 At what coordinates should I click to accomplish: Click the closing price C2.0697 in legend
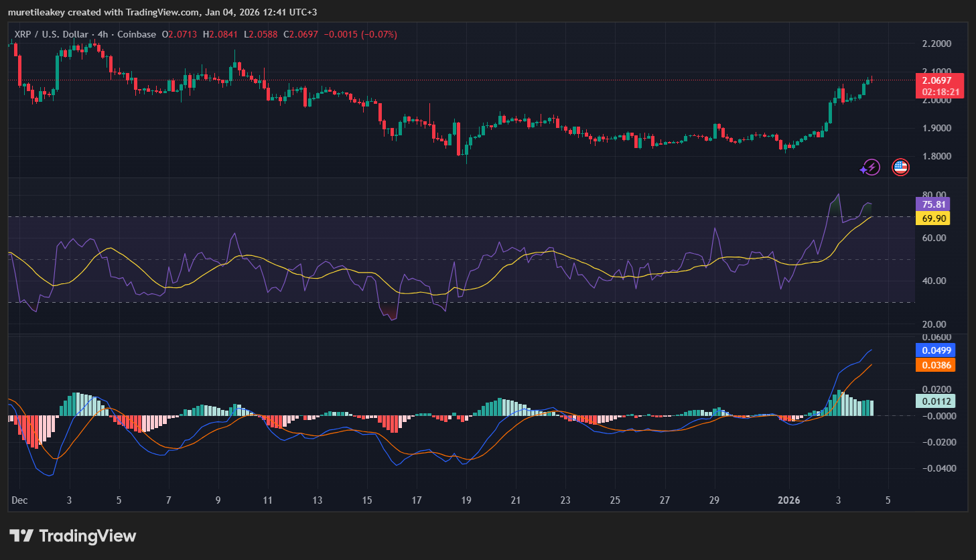(x=301, y=34)
